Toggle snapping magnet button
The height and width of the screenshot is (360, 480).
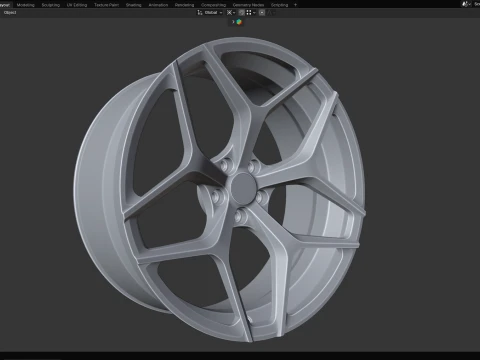(x=242, y=12)
